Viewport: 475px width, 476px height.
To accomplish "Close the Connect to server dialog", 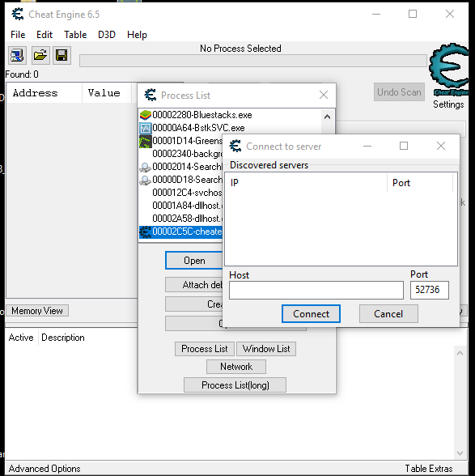I will 441,146.
